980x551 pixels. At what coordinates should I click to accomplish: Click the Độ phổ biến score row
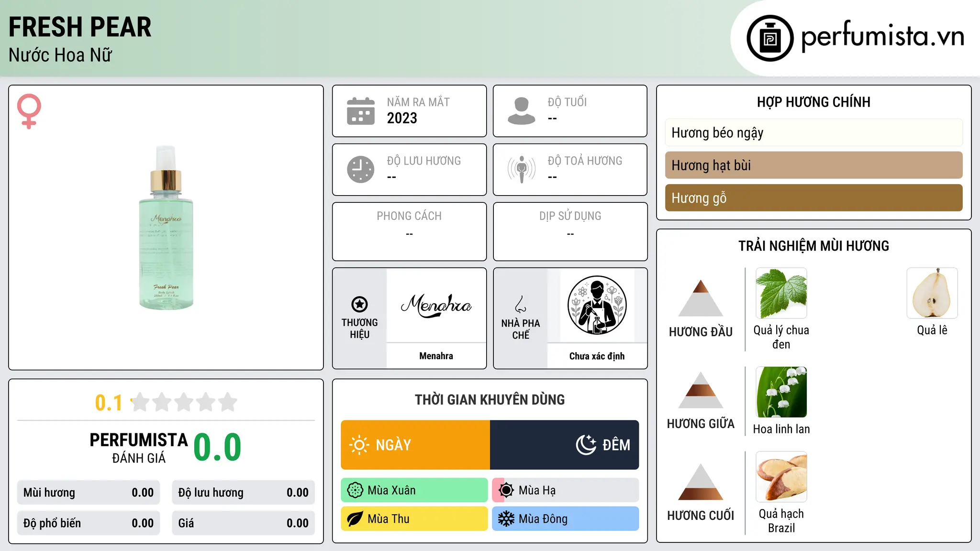pos(89,523)
